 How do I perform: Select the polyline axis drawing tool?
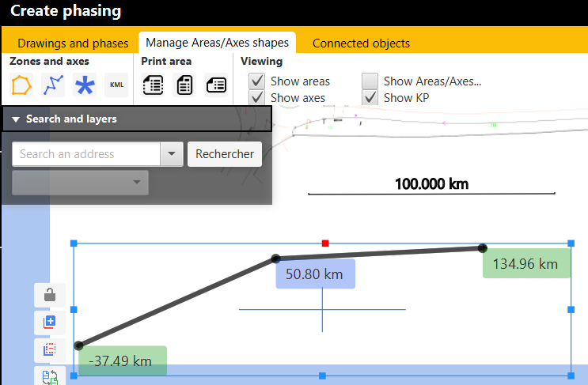(53, 85)
